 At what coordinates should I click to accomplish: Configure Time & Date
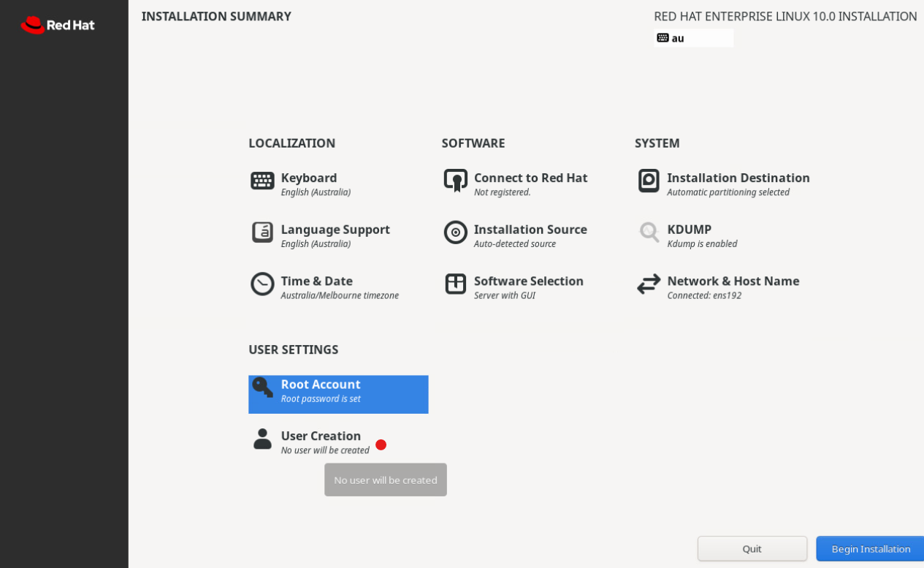point(338,287)
